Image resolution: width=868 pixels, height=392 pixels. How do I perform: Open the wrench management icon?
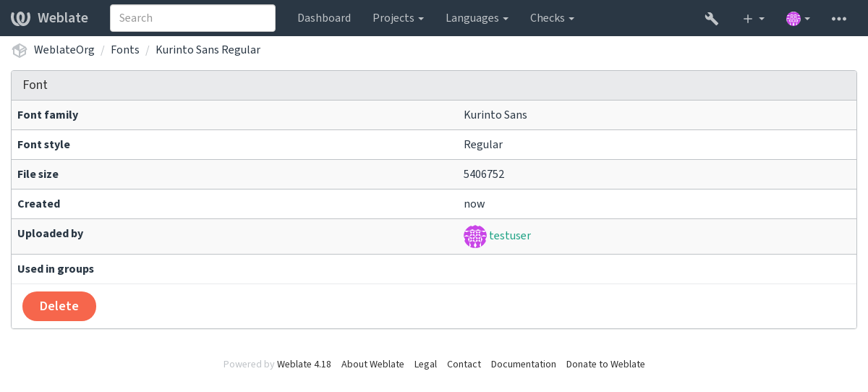tap(712, 18)
